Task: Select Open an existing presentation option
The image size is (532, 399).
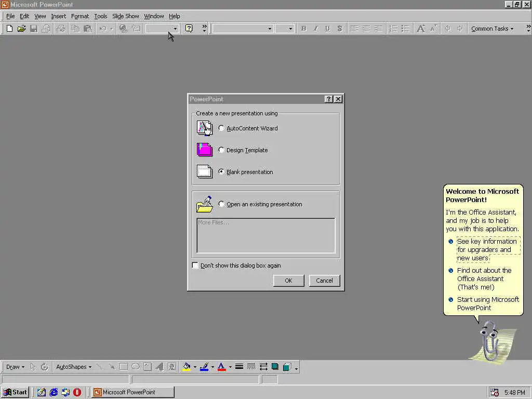Action: point(221,204)
